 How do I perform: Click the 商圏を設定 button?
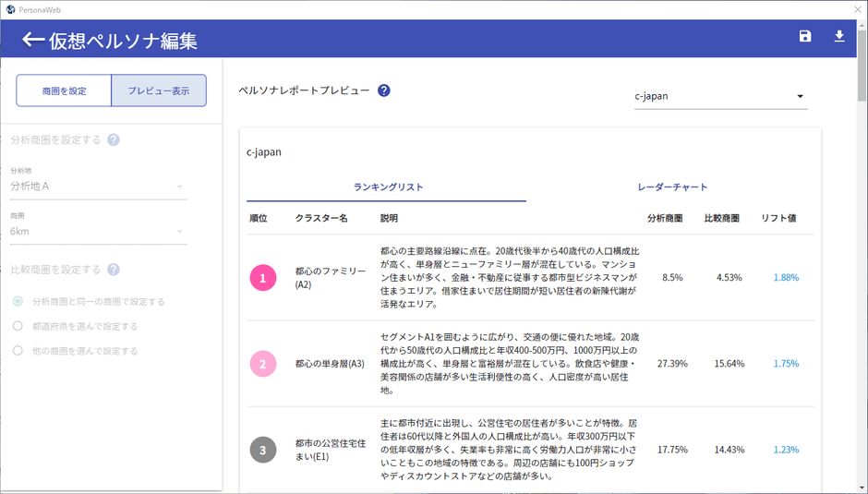[x=64, y=90]
